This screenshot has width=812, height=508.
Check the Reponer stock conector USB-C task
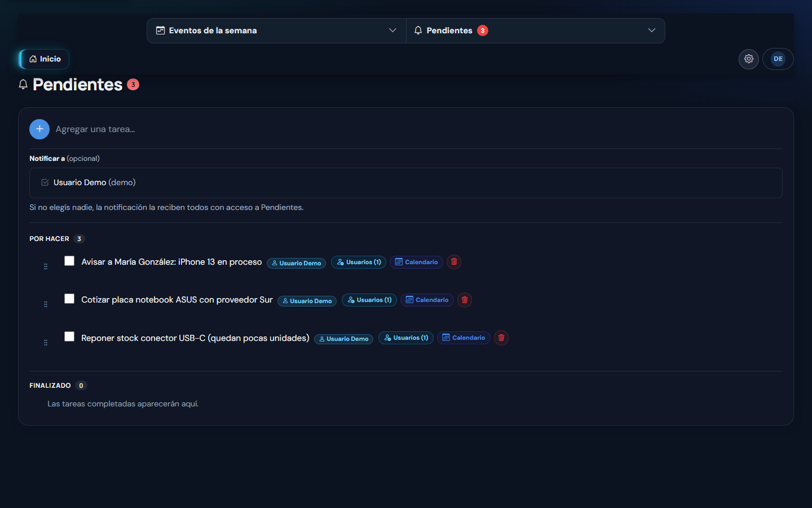(69, 336)
